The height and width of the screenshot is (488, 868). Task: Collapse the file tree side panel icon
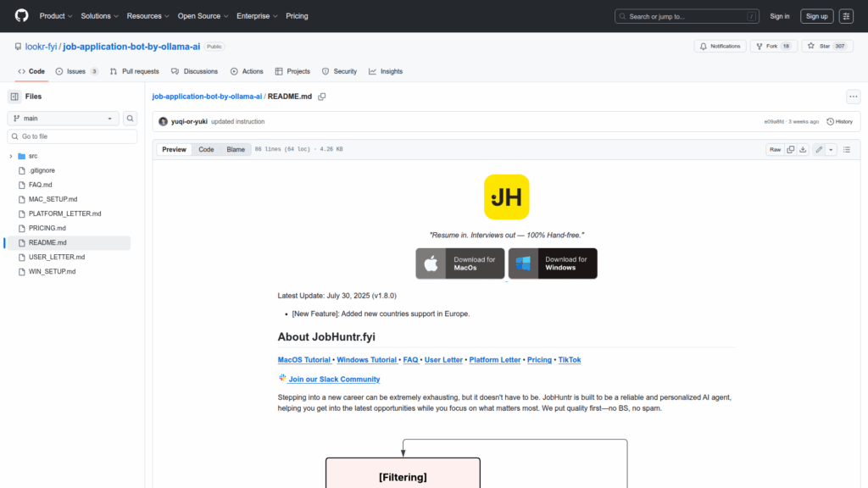coord(14,97)
